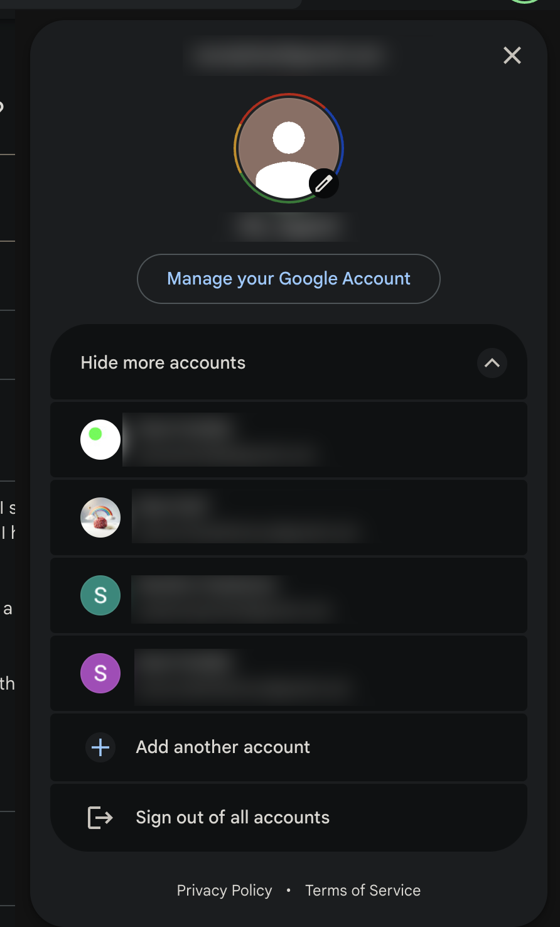Screen dimensions: 560x927
Task: Open Manage your Google Account
Action: click(x=289, y=279)
